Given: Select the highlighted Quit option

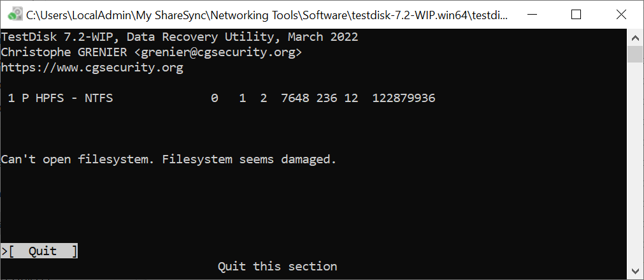Looking at the screenshot, I should [x=43, y=251].
